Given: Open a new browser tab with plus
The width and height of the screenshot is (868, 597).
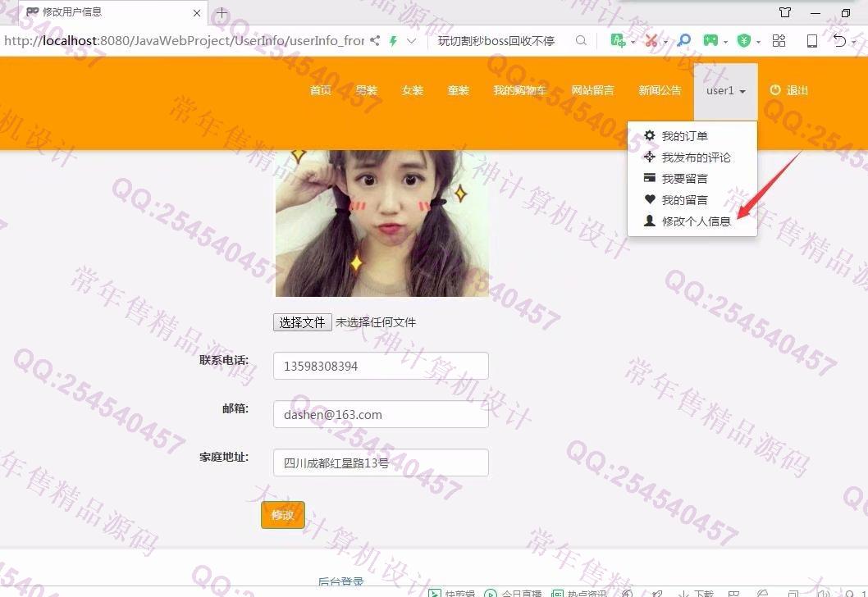Looking at the screenshot, I should point(222,13).
